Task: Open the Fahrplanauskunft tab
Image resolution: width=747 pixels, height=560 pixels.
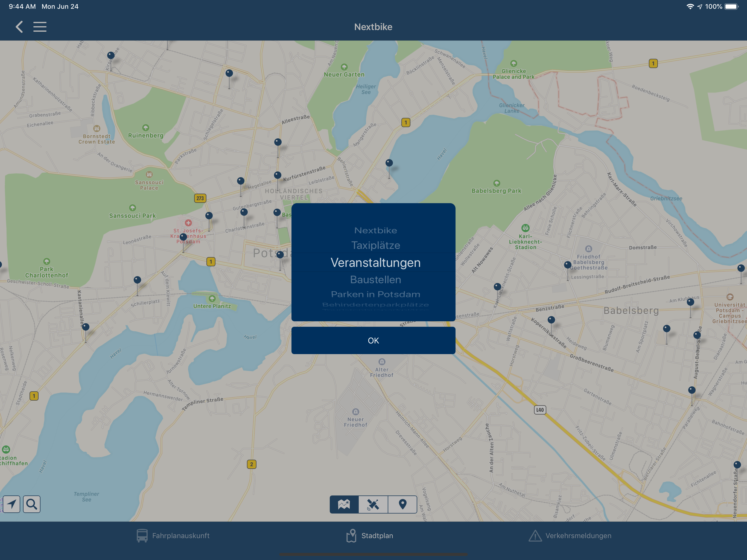Action: [173, 536]
